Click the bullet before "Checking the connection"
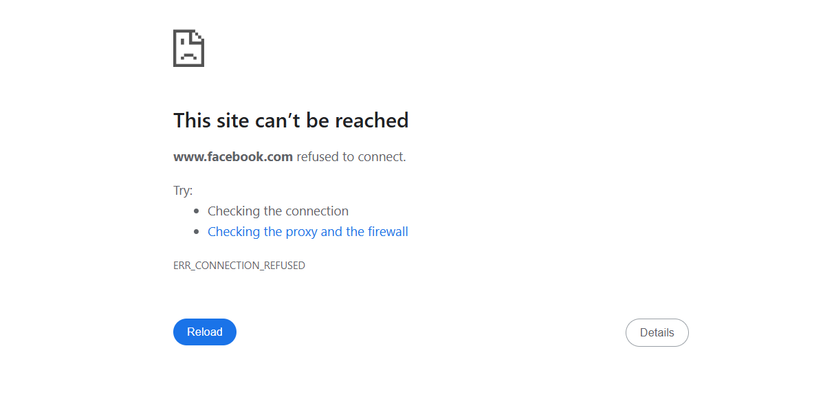The height and width of the screenshot is (413, 825). pyautogui.click(x=197, y=212)
